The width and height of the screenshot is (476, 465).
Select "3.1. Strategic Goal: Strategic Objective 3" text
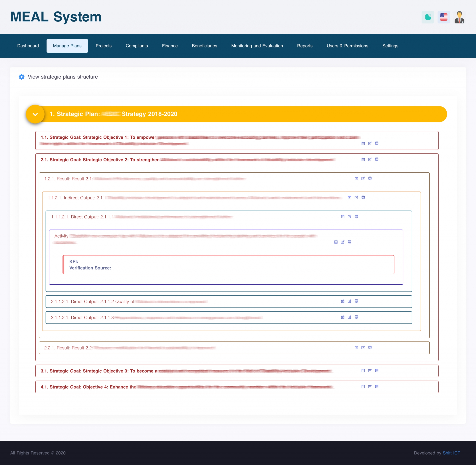pos(84,371)
